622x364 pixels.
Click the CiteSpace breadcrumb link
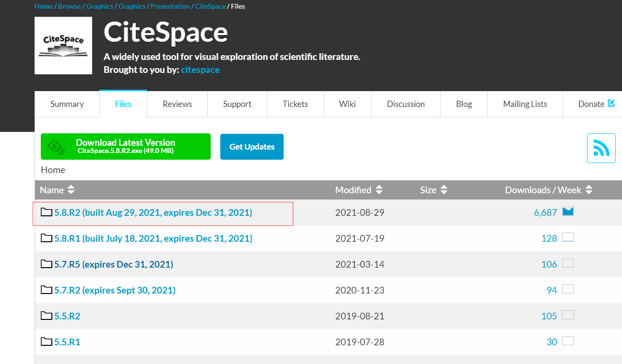coord(210,6)
